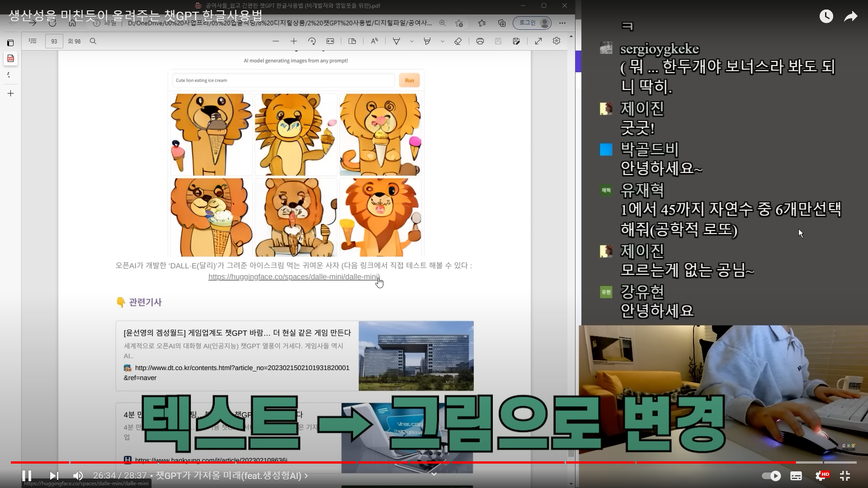
Task: Mute the video volume
Action: 78,476
